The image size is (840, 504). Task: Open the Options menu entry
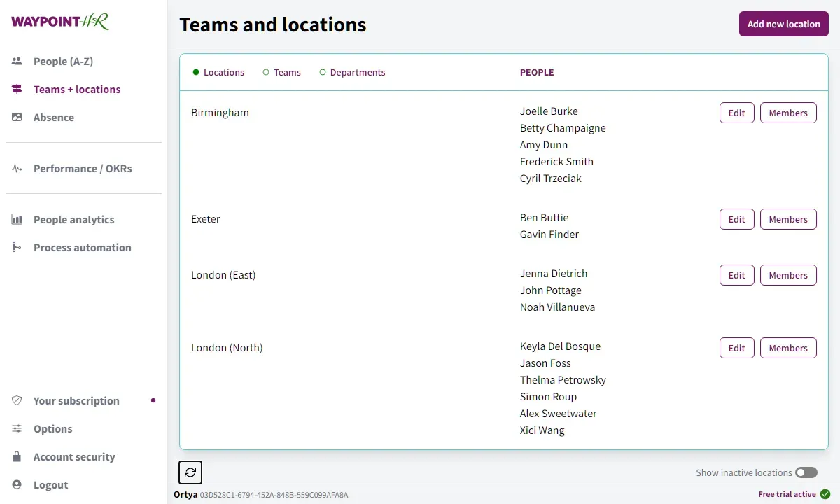pyautogui.click(x=52, y=428)
